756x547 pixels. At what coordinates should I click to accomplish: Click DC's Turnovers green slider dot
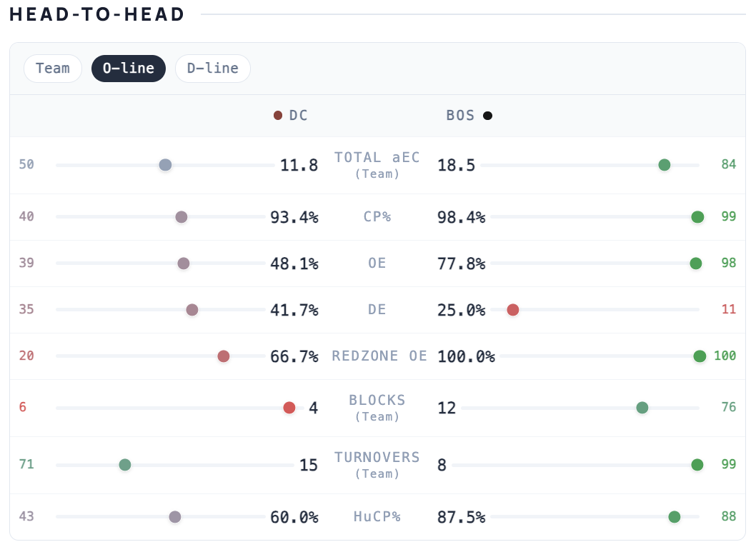[x=125, y=465]
